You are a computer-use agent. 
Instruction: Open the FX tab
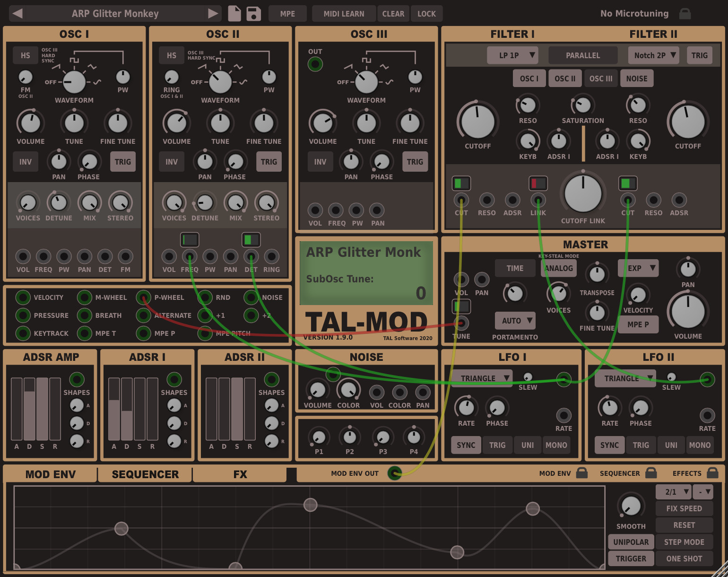(240, 474)
